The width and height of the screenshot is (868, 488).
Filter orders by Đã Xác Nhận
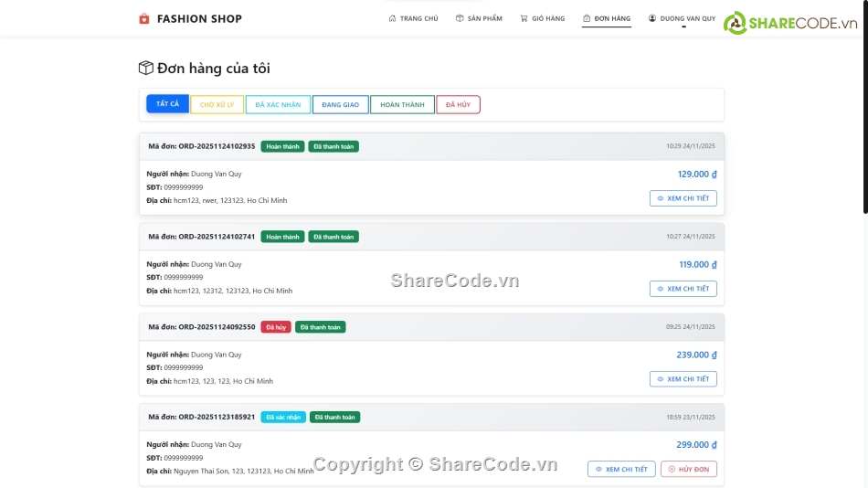point(278,105)
